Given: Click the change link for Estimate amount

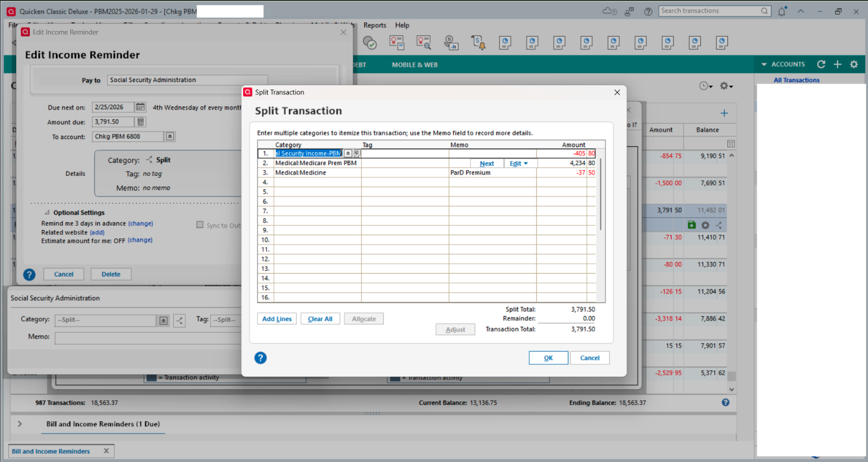Looking at the screenshot, I should click(x=140, y=240).
